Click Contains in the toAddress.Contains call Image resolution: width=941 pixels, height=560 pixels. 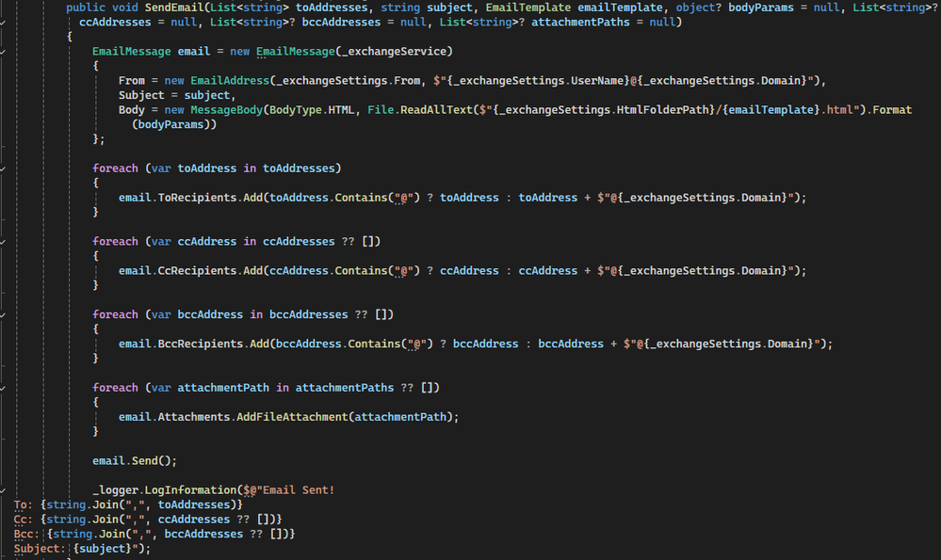(x=361, y=198)
